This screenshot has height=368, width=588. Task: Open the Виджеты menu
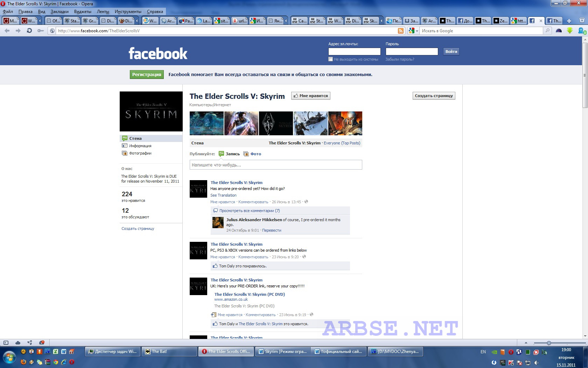(x=83, y=12)
